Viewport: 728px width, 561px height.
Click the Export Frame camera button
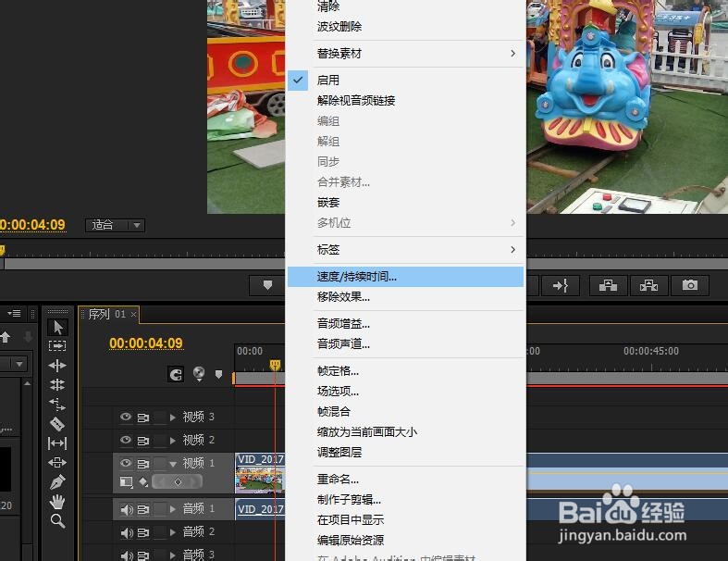point(689,285)
